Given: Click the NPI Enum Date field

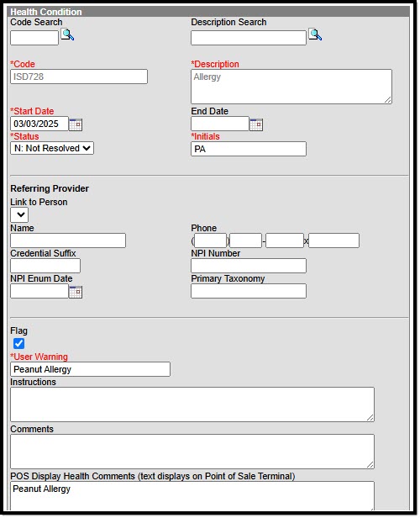Looking at the screenshot, I should [x=39, y=291].
